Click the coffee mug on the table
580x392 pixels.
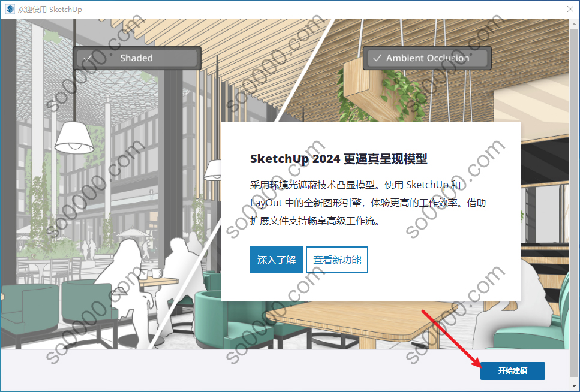(x=157, y=273)
